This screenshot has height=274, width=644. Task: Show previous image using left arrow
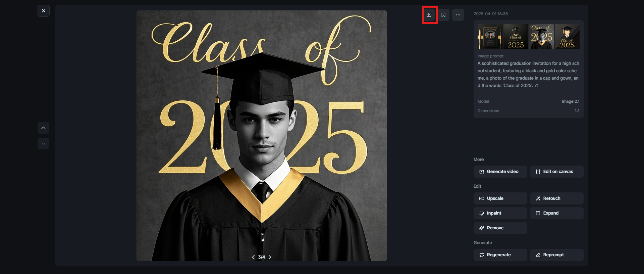pyautogui.click(x=253, y=257)
